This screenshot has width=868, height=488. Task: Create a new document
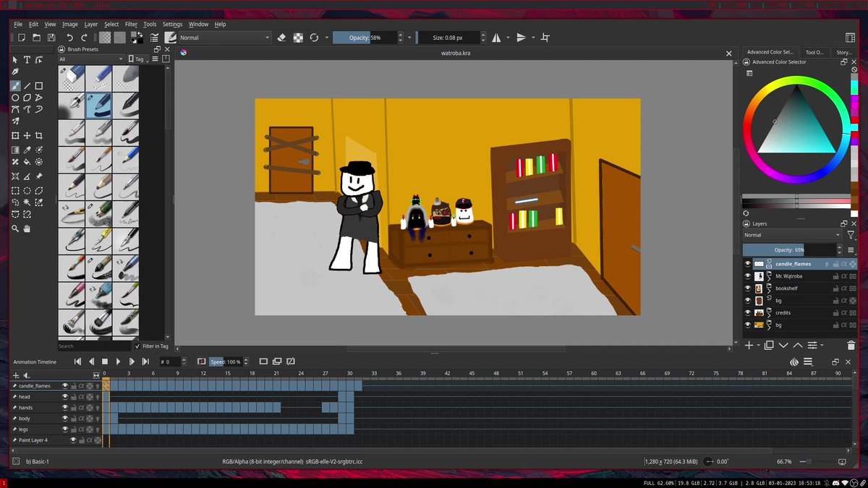[22, 38]
